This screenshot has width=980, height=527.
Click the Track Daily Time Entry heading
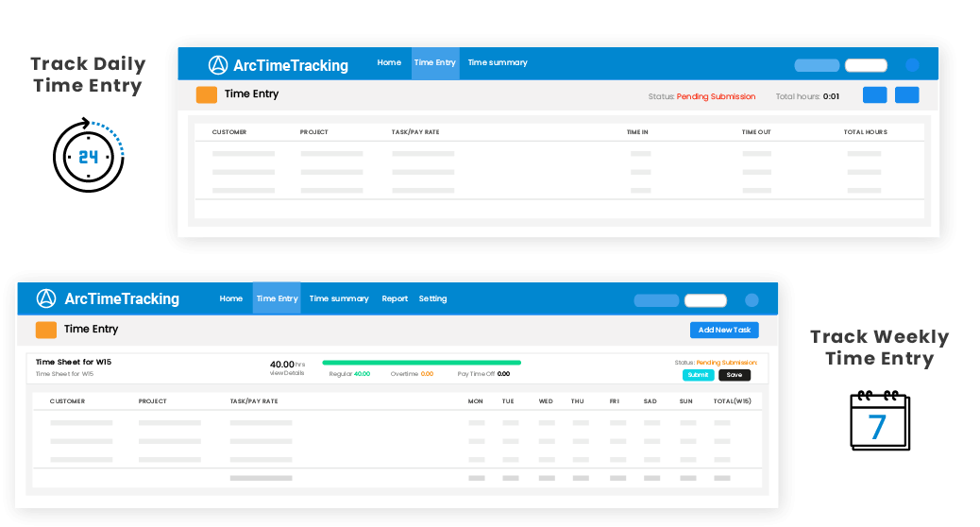88,75
